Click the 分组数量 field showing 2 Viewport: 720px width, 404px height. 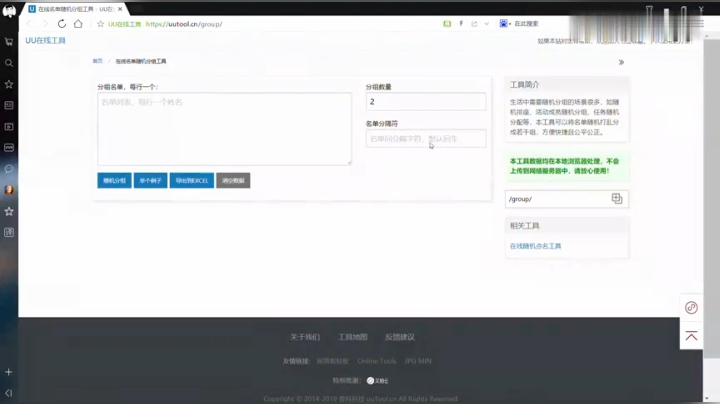pos(426,101)
